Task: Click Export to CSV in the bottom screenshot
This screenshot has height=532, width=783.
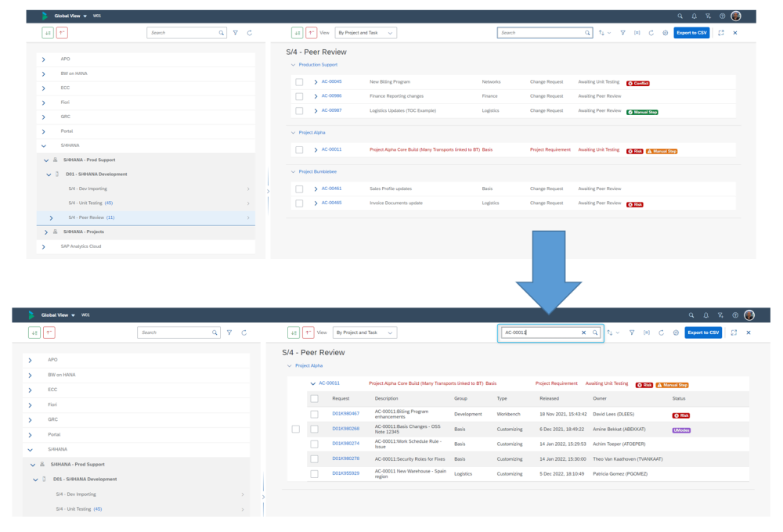Action: tap(703, 332)
